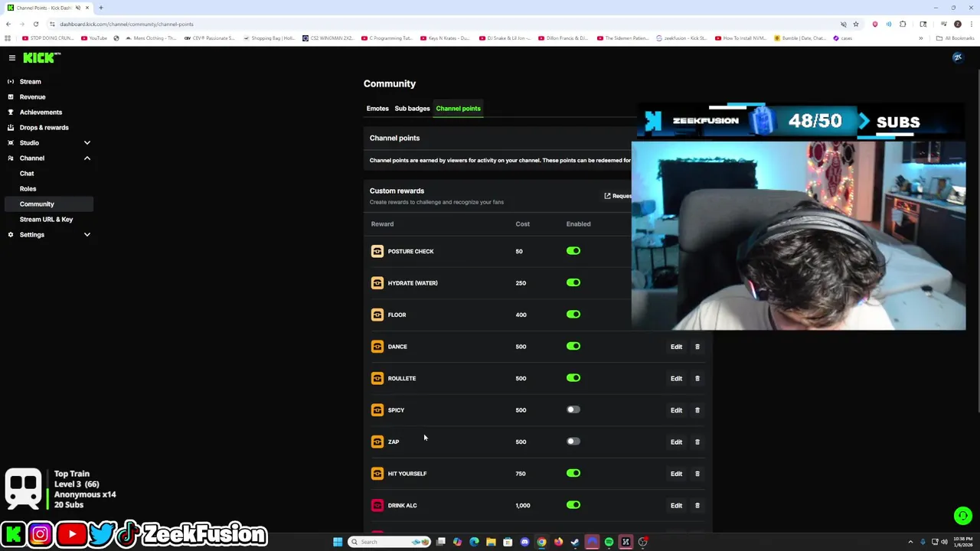Viewport: 980px width, 551px height.
Task: Edit the DRINK ALC reward
Action: (x=676, y=505)
